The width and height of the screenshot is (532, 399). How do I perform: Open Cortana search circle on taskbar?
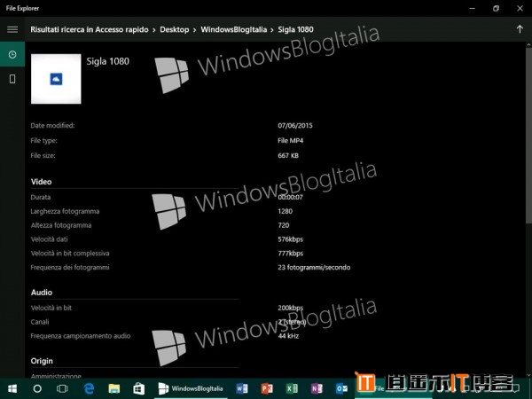point(37,388)
